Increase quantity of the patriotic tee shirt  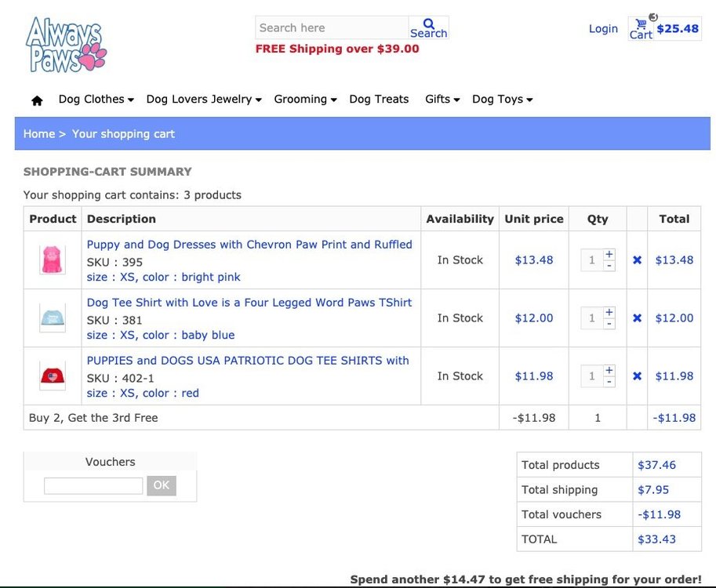[609, 371]
